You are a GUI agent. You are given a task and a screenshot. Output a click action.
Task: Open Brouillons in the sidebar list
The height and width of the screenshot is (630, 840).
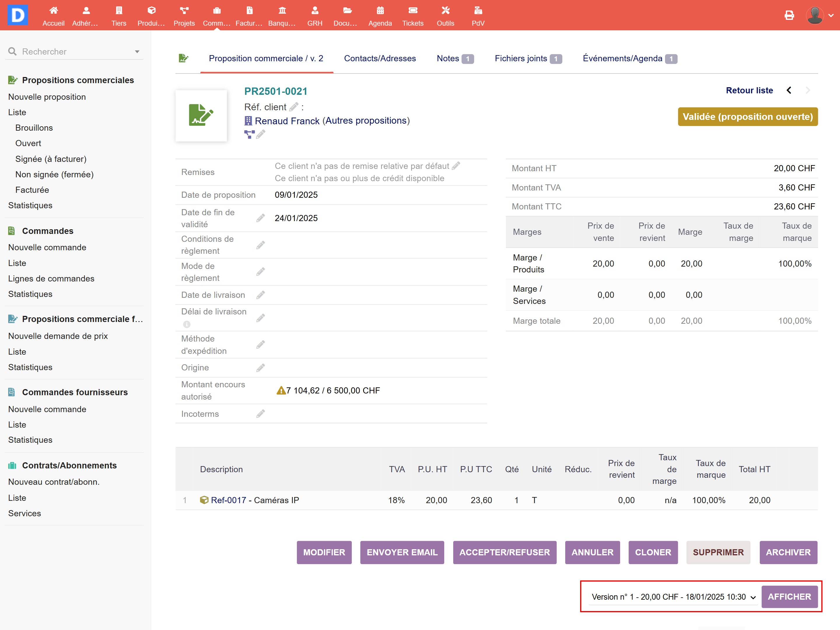[34, 127]
